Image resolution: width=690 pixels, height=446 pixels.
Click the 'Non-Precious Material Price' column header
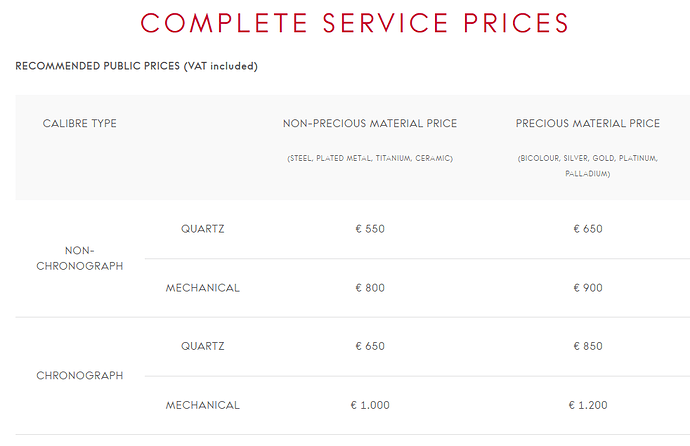pos(370,124)
